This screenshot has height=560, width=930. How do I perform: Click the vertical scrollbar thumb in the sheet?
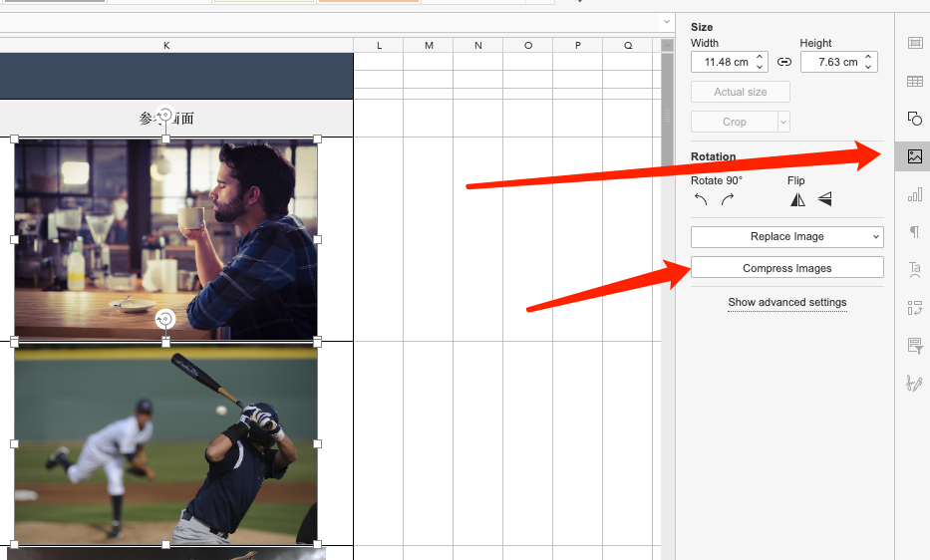[x=668, y=110]
